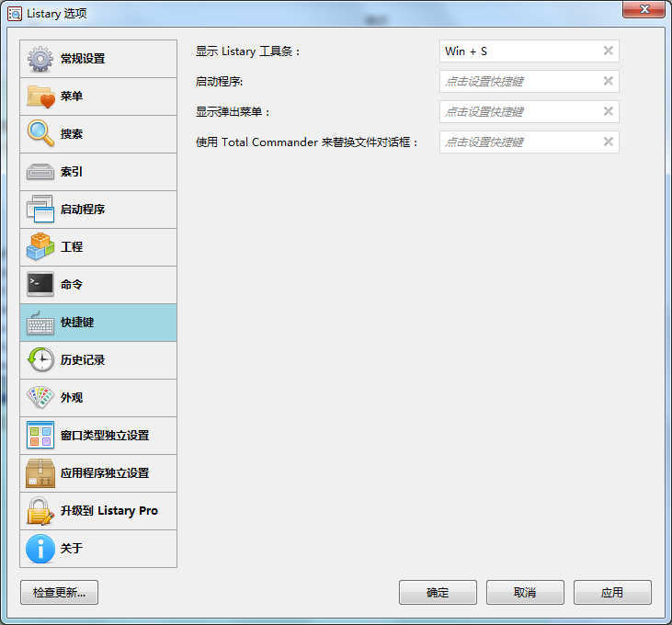Screen dimensions: 672x625
Task: Clear the Win + S toolbar hotkey
Action: pos(609,51)
